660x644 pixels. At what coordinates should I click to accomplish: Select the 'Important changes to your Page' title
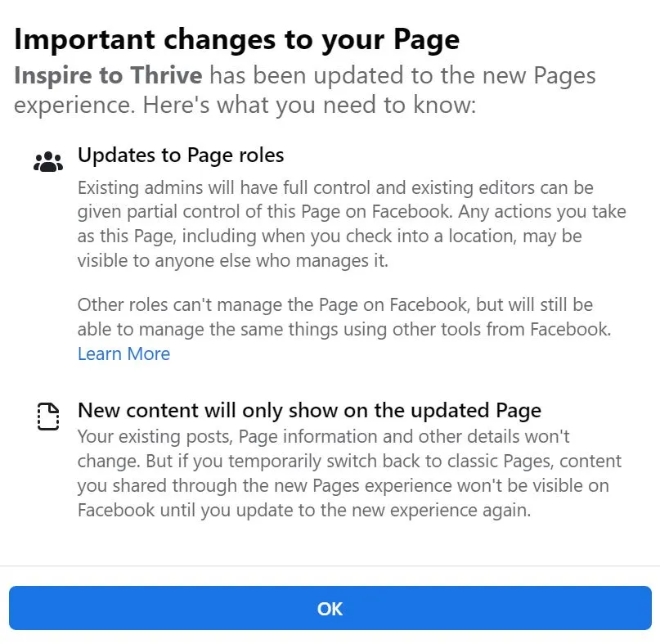[x=236, y=40]
